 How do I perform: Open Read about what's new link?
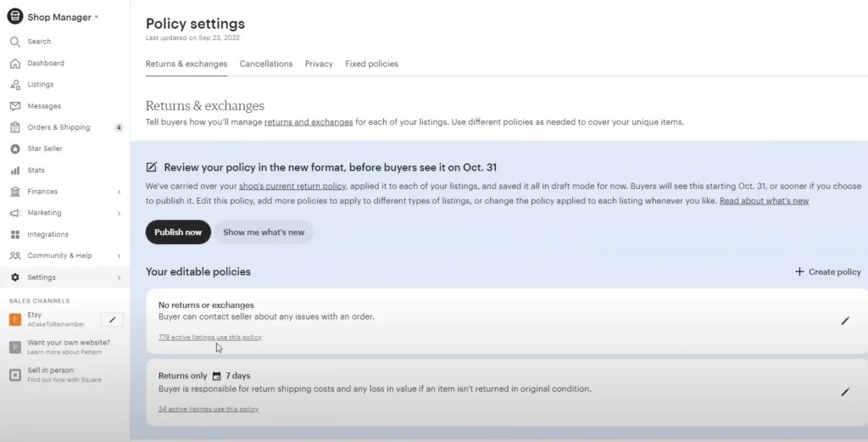764,200
